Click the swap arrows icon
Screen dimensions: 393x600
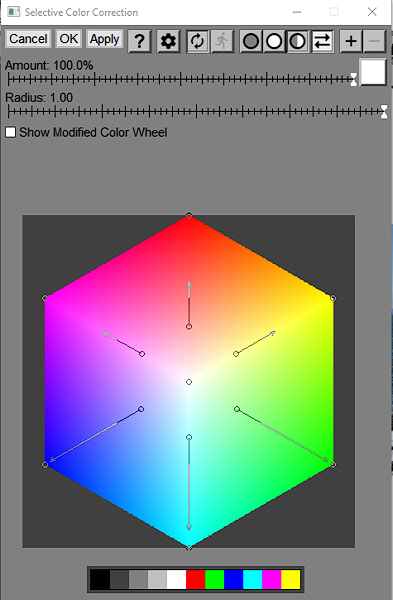[322, 41]
